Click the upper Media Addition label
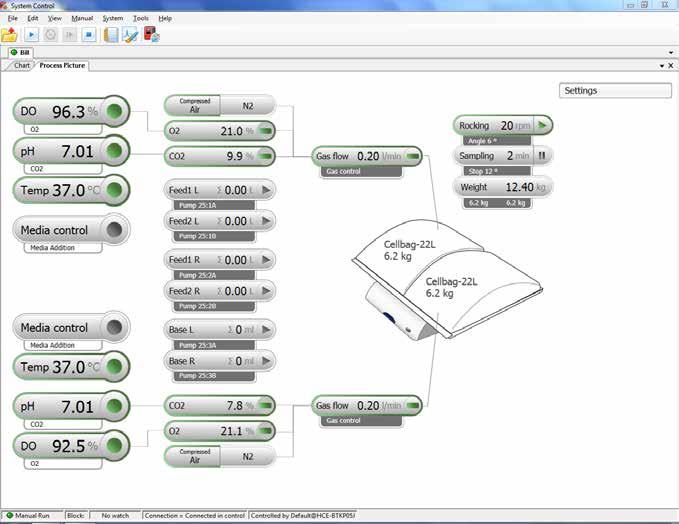 click(63, 248)
